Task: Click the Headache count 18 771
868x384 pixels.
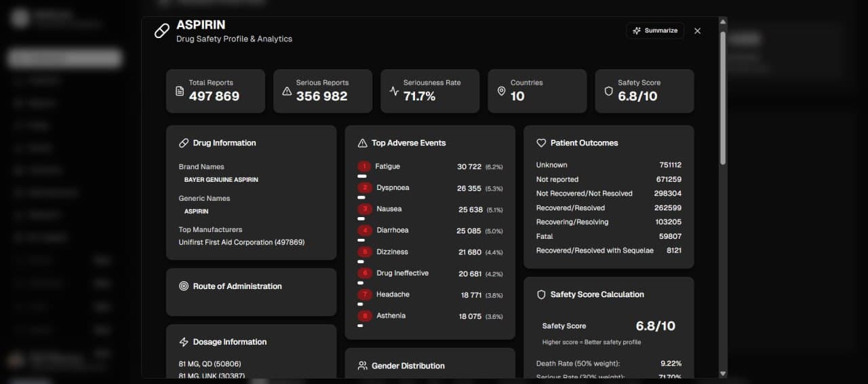Action: pyautogui.click(x=471, y=295)
